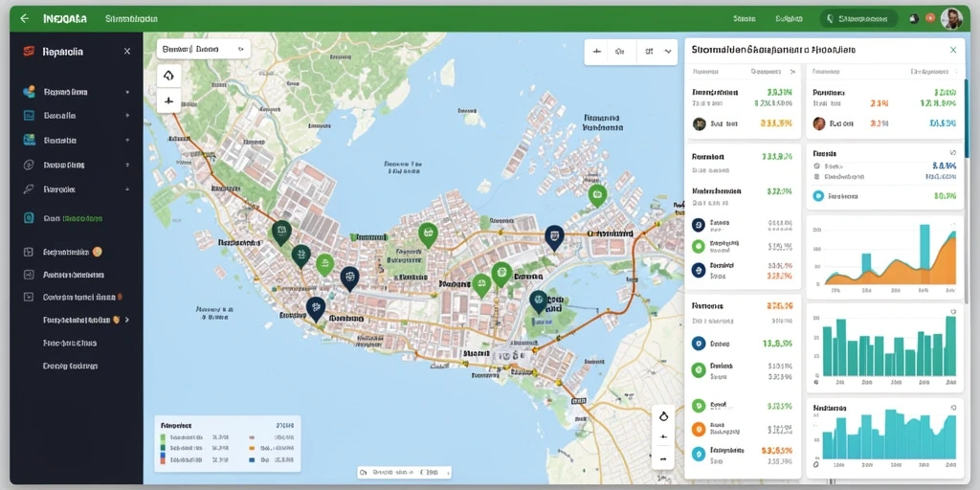Toggle the small x in first card header

pyautogui.click(x=791, y=72)
